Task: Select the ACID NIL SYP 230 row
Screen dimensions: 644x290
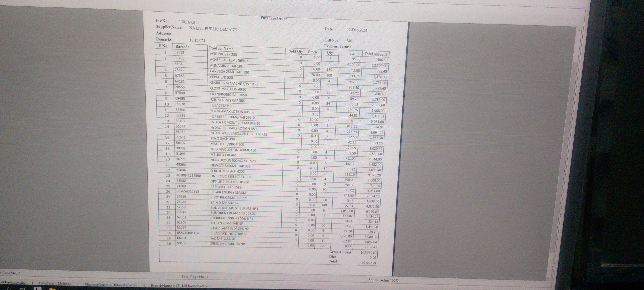Action: coord(223,54)
